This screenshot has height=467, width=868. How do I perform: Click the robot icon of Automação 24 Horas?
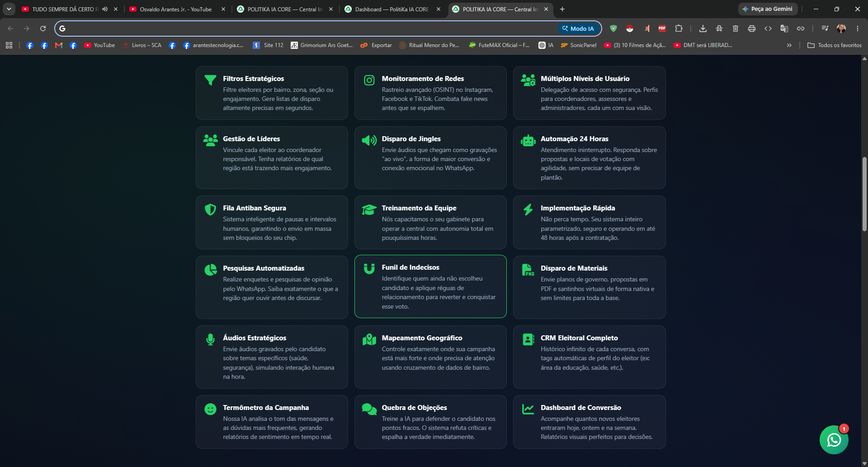[x=528, y=140]
